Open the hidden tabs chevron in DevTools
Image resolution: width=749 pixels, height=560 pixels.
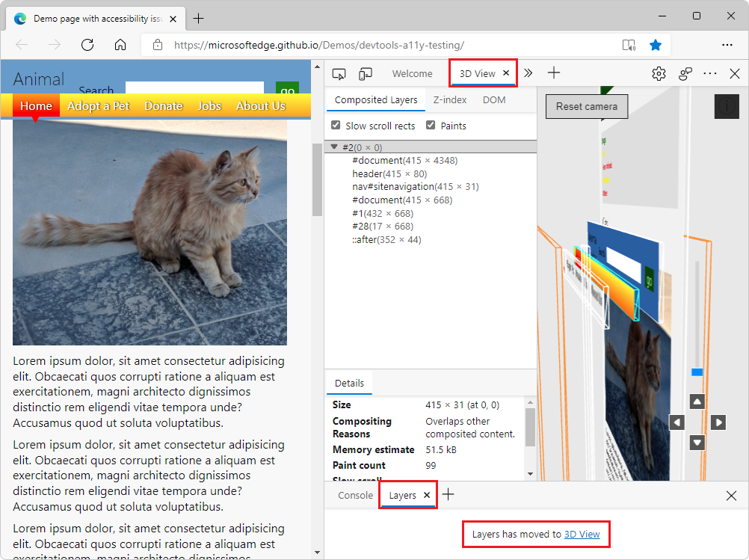click(528, 73)
